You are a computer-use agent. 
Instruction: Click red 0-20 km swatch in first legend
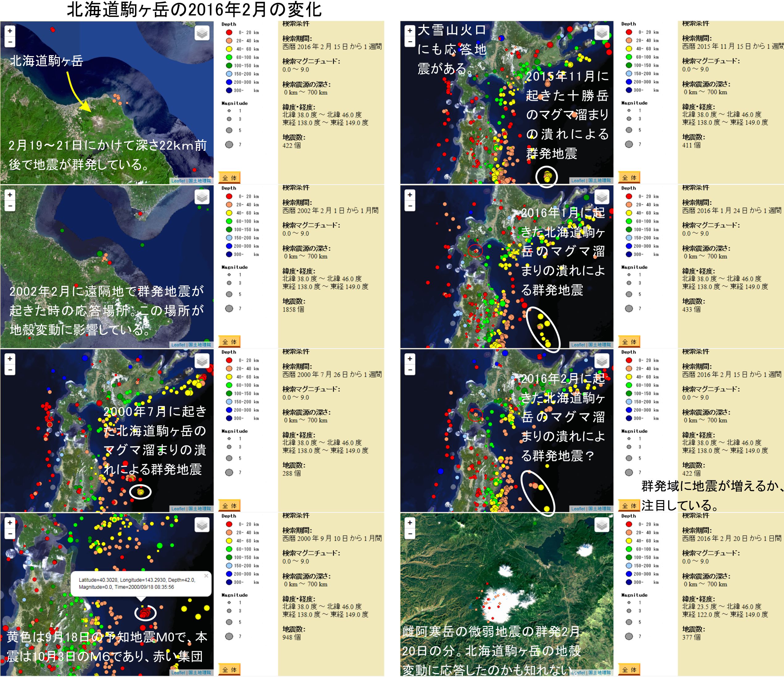229,33
